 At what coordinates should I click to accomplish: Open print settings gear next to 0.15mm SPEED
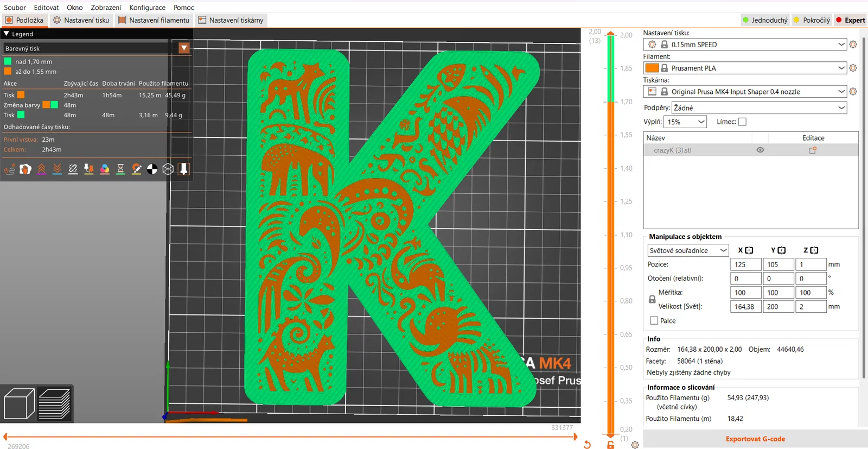(853, 45)
